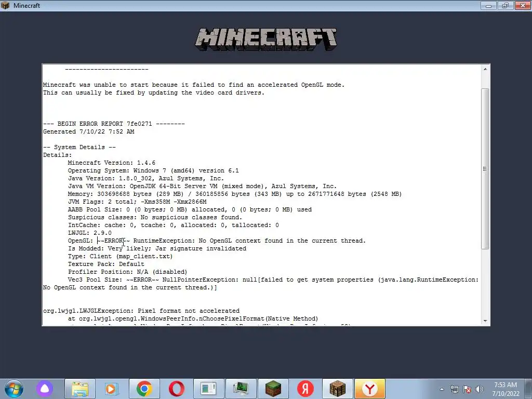Screen dimensions: 532x399
Task: Click the error report scrollbar thumb
Action: point(485,169)
